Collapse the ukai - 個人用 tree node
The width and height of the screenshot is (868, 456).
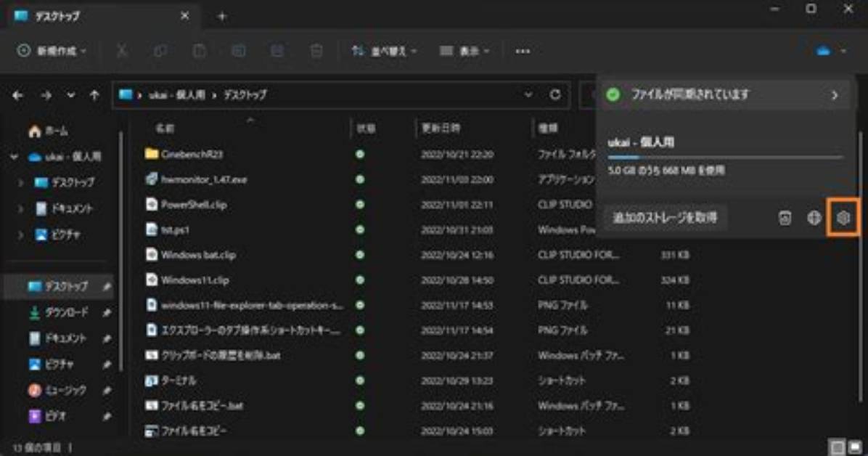point(14,157)
